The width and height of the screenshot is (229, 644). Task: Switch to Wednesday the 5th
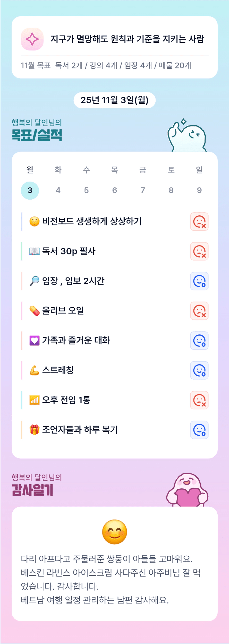point(86,190)
